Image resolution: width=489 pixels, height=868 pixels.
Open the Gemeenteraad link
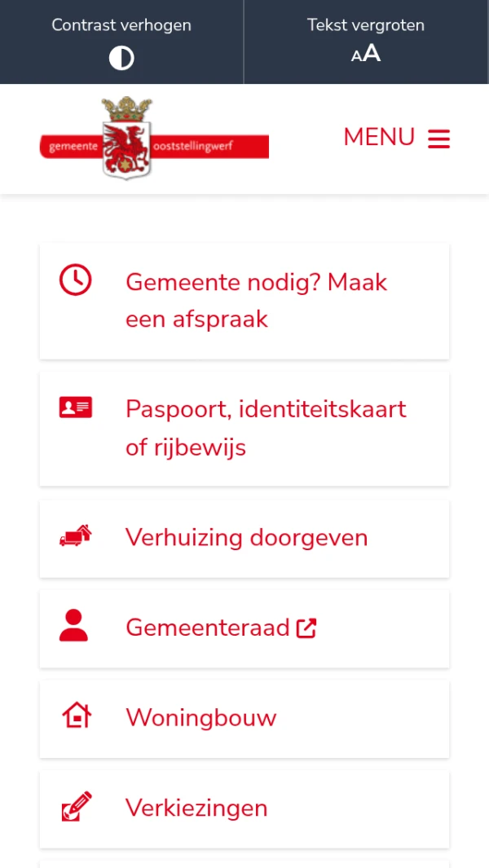pyautogui.click(x=207, y=628)
